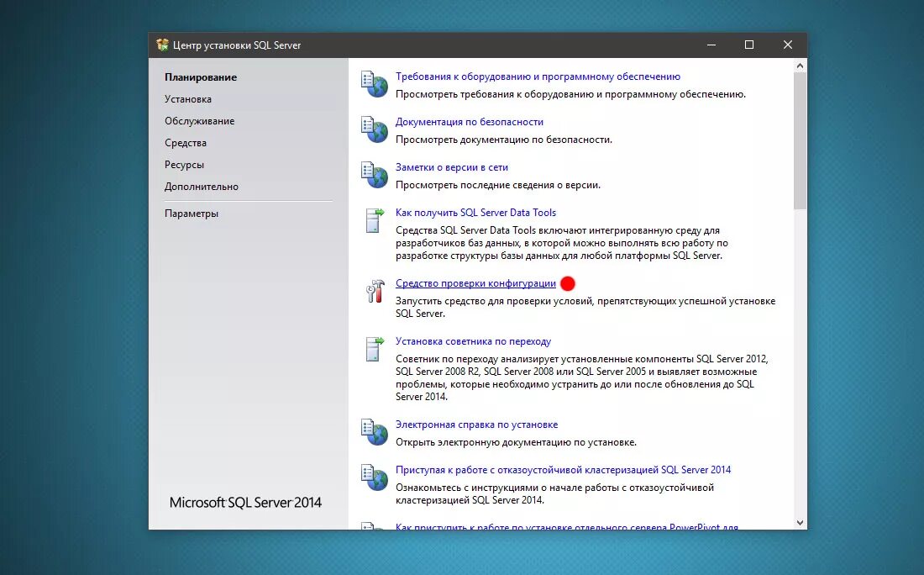Click the vertical scrollbar thumb
Screen dimensions: 924x575
[800, 140]
